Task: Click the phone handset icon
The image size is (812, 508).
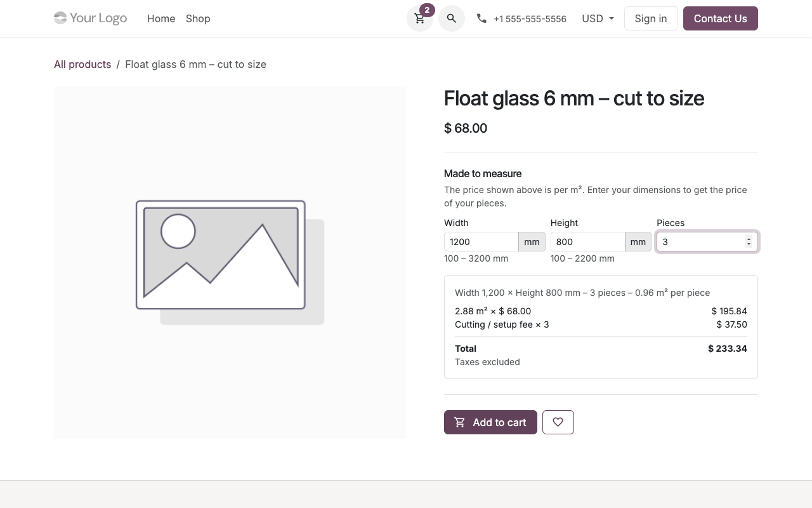Action: coord(481,18)
